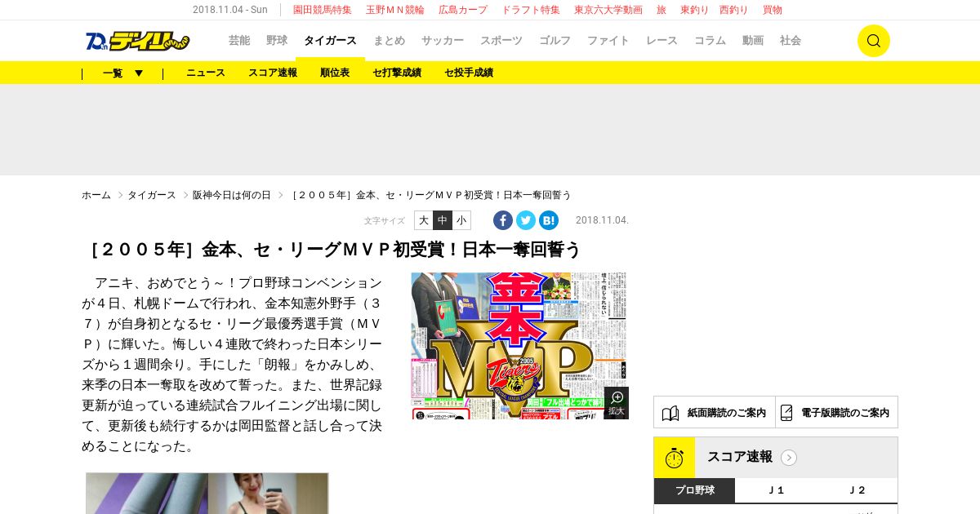Click the circled arrow next to スコア速報
Viewport: 980px width, 514px height.
789,458
